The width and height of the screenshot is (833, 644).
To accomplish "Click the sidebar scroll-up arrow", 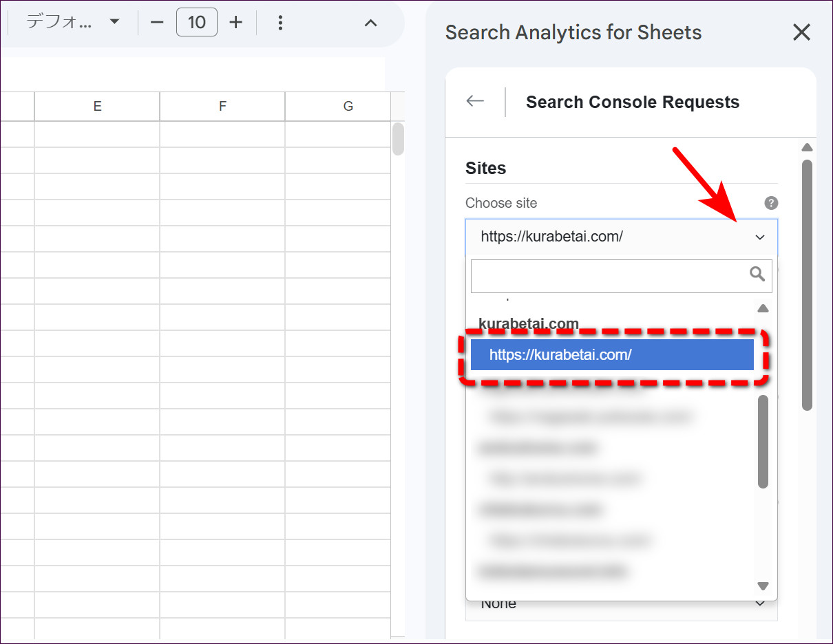I will click(808, 148).
